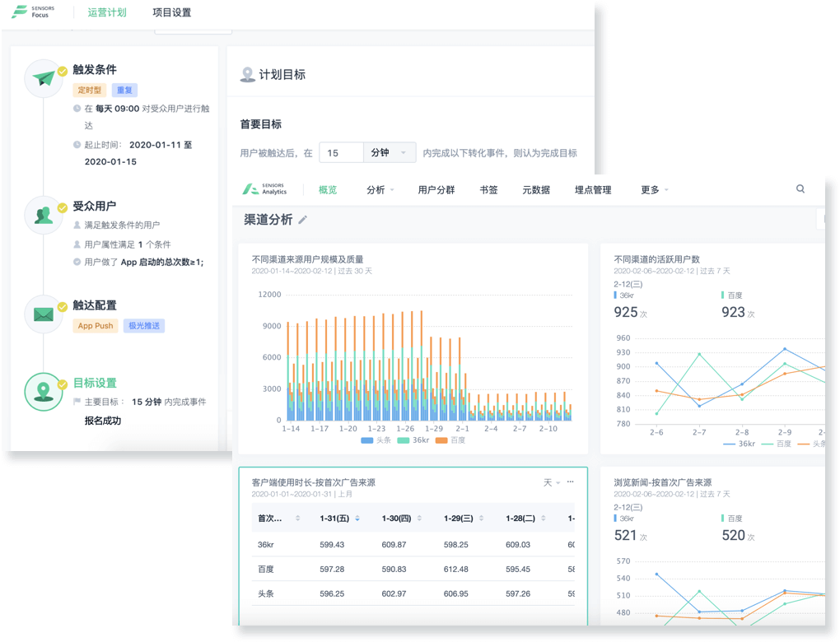Click the paper plane icon for 触发条件

[43, 79]
